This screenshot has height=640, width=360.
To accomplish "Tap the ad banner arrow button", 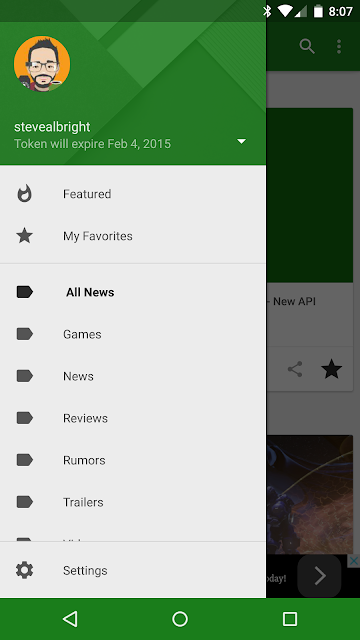I will [319, 576].
